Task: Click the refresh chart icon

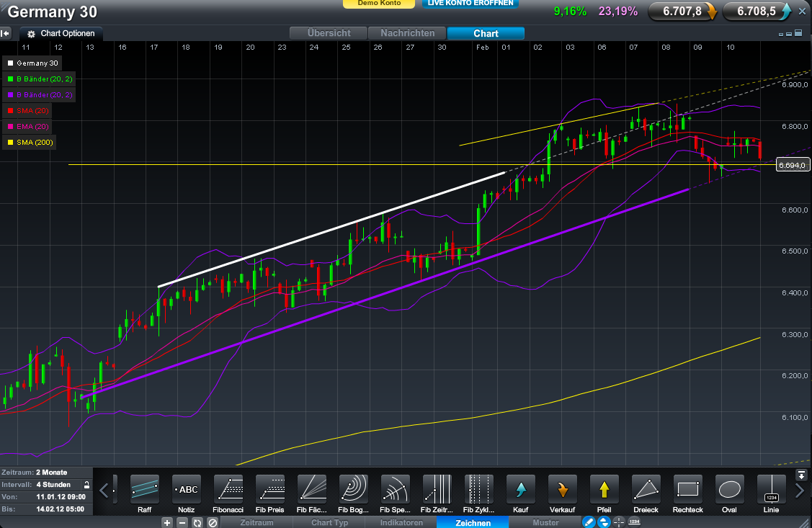Action: [x=197, y=523]
